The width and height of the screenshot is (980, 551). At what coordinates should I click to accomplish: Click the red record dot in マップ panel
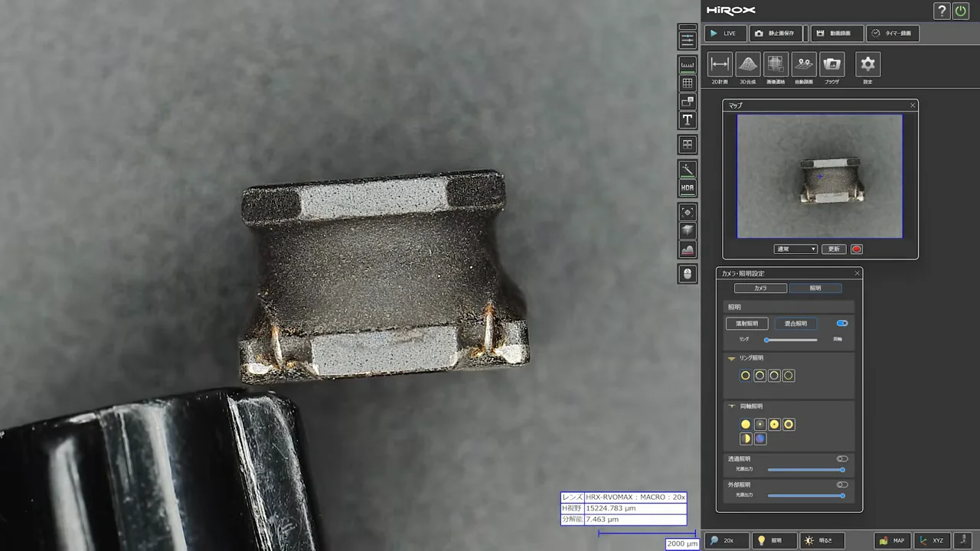(x=857, y=249)
